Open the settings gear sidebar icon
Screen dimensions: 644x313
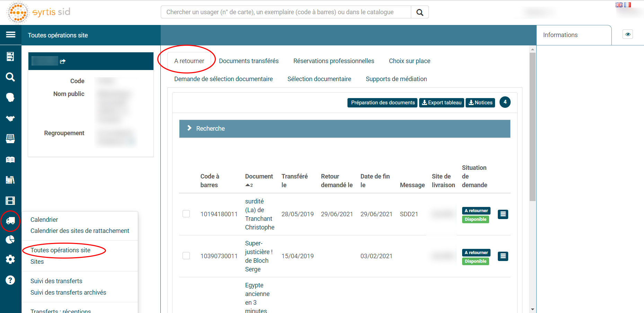[x=10, y=259]
